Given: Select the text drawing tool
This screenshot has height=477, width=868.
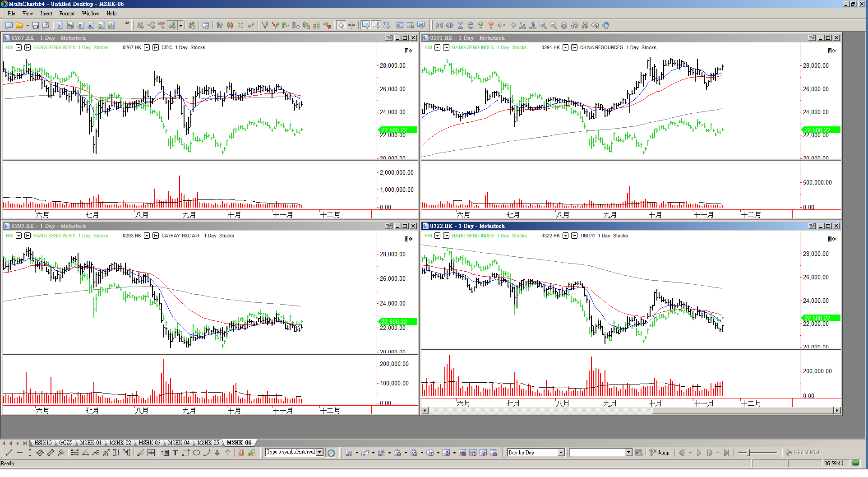Looking at the screenshot, I should click(175, 453).
